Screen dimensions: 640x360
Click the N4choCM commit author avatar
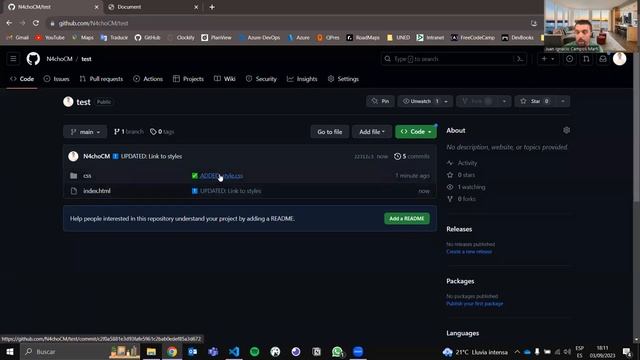[73, 156]
